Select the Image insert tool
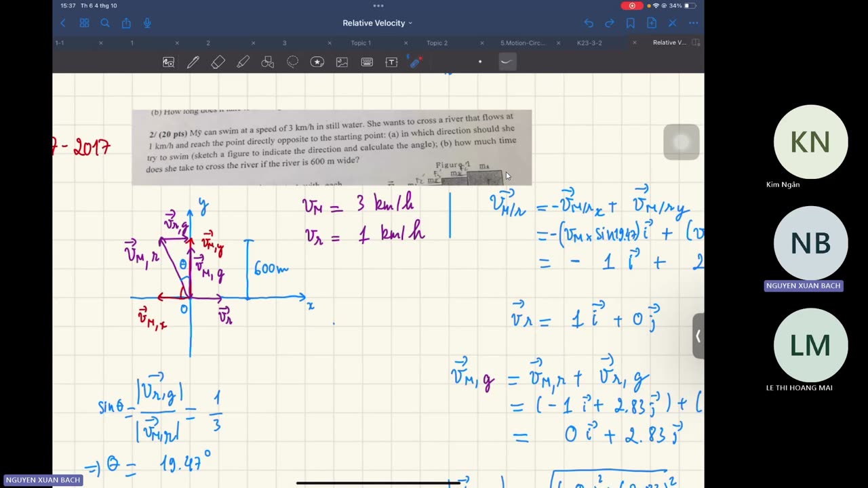868x488 pixels. pyautogui.click(x=342, y=62)
